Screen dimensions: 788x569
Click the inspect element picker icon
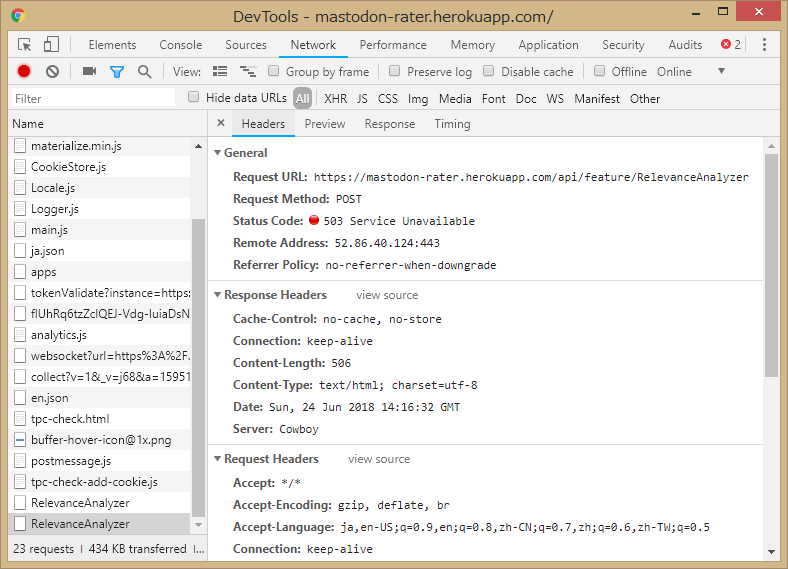[25, 45]
